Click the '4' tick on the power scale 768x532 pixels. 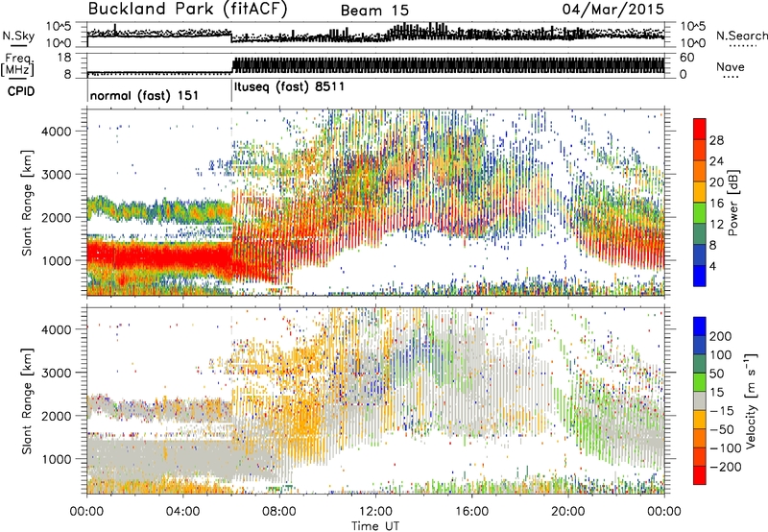click(x=712, y=267)
